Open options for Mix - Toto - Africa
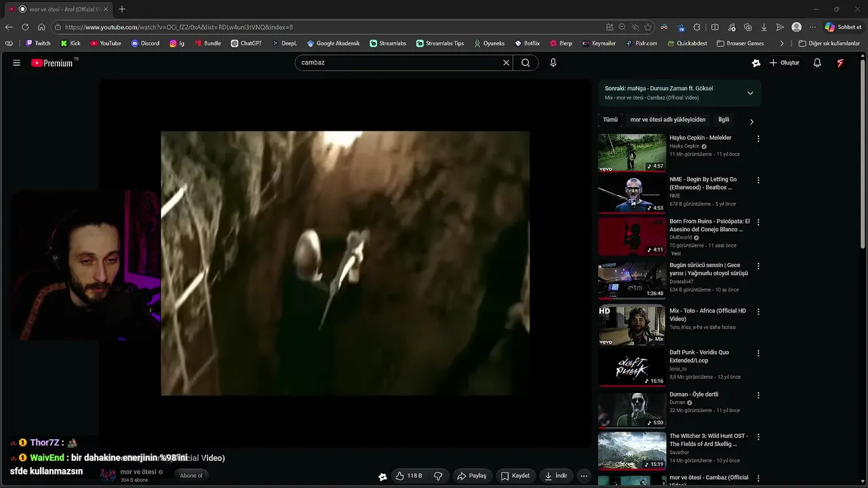The width and height of the screenshot is (868, 488). 758,312
